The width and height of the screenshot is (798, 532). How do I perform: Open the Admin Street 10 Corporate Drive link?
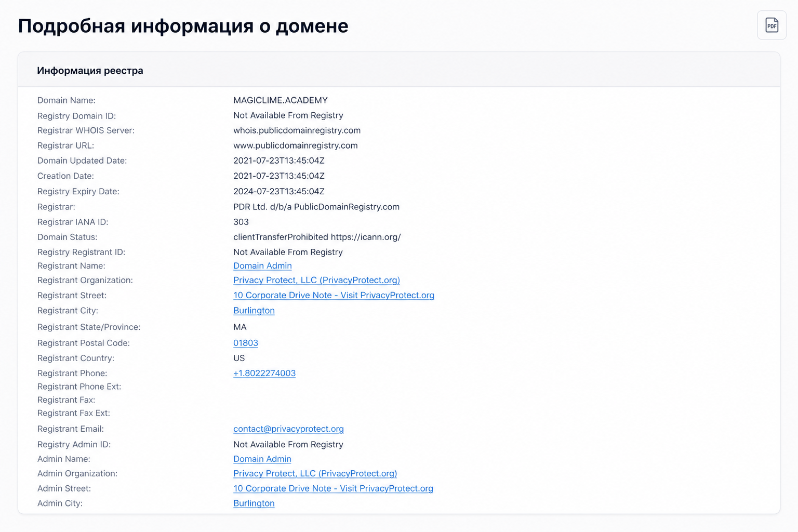[333, 488]
